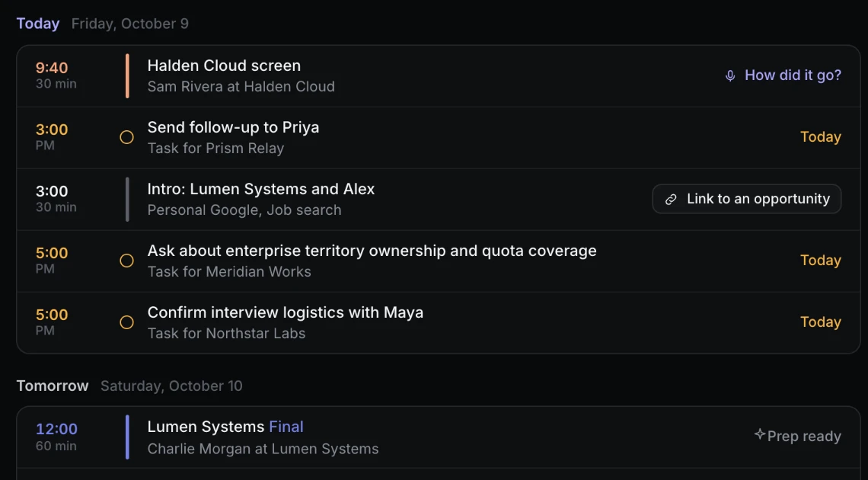The height and width of the screenshot is (480, 868).
Task: Check off the enterprise territory ownership task
Action: pos(126,261)
